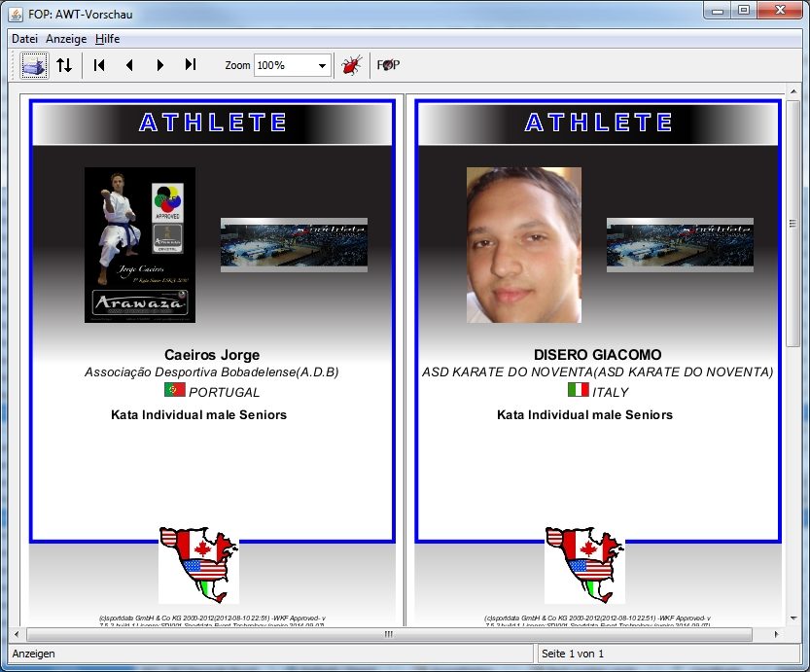Open the Anzeige menu

66,39
